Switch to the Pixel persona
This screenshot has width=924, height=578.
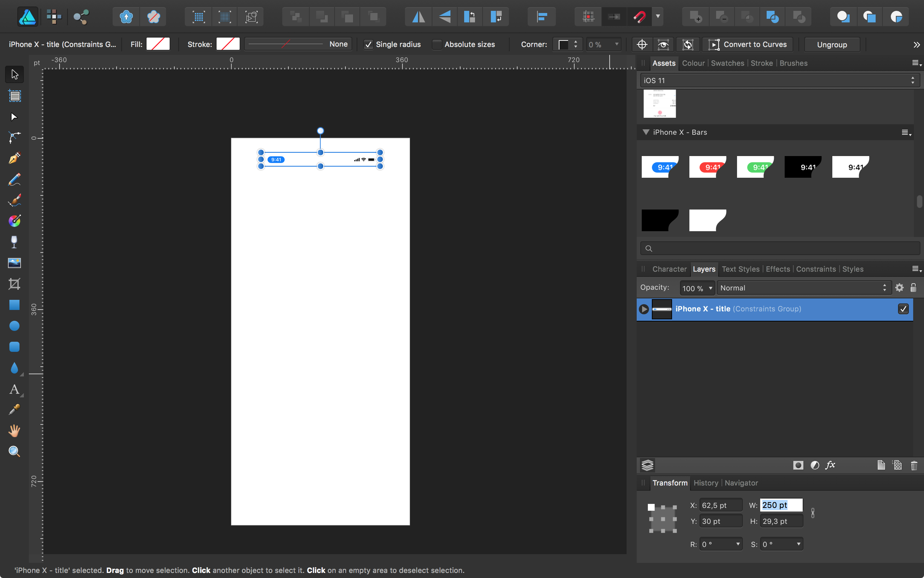(x=54, y=17)
